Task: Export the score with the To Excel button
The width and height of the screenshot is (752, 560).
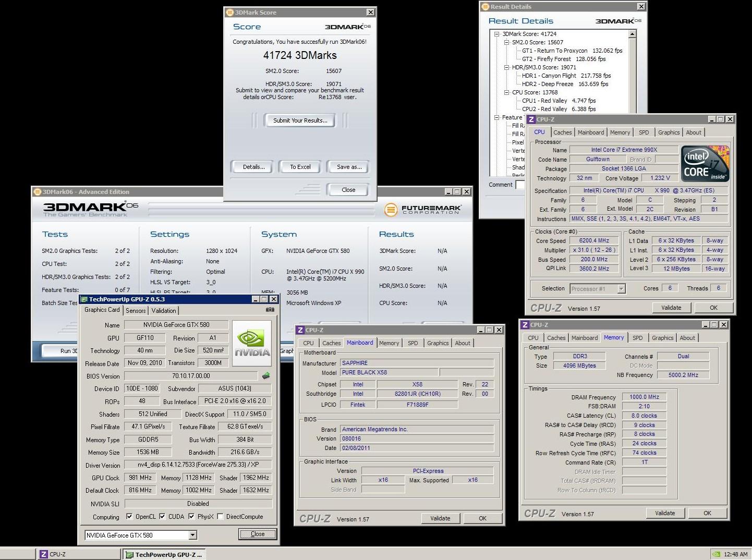Action: coord(300,167)
